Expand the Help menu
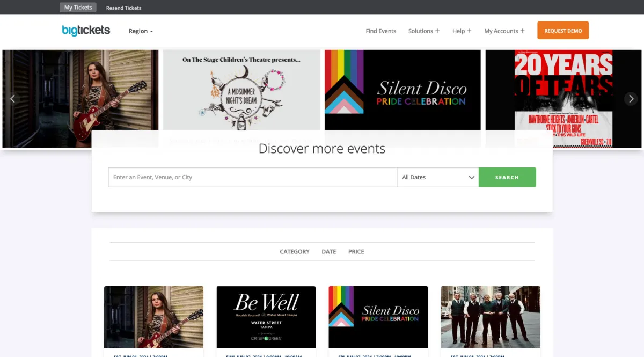This screenshot has width=644, height=357. (x=462, y=31)
